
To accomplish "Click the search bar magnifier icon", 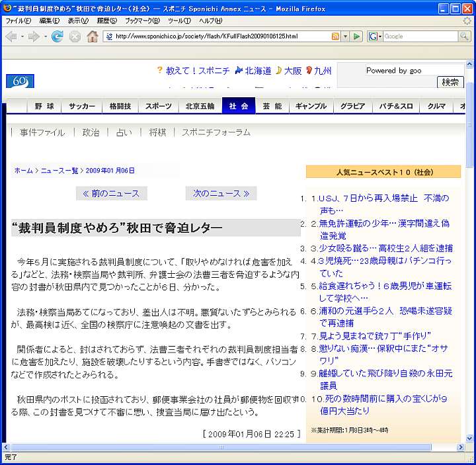I will (464, 36).
